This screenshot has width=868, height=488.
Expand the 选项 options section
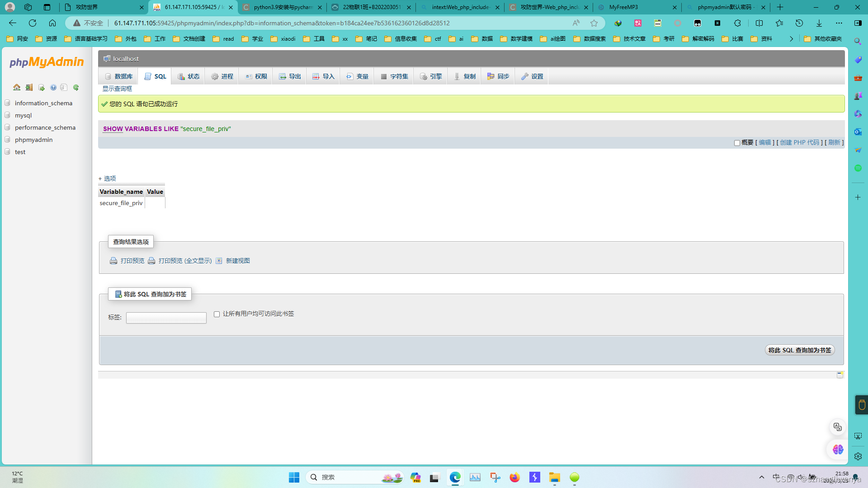pyautogui.click(x=107, y=178)
